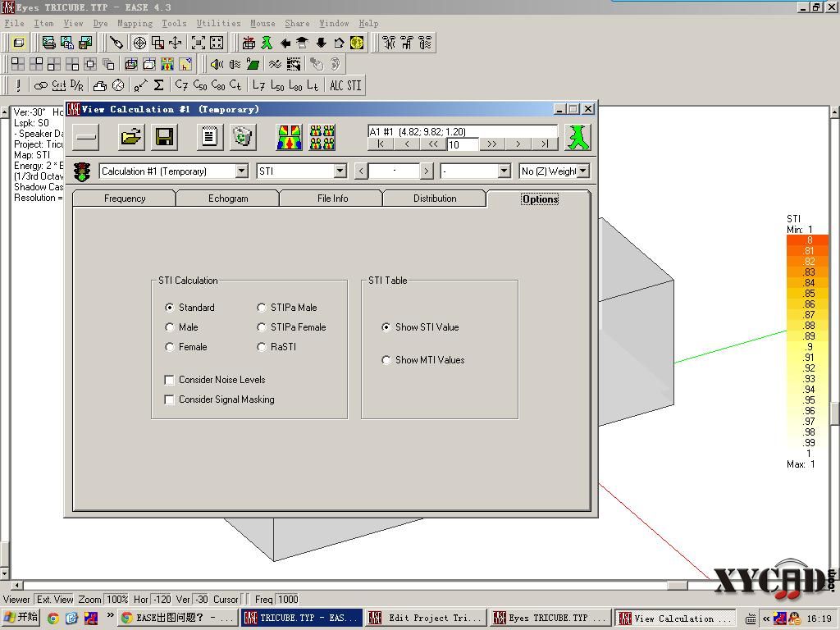Open the Utilities menu
This screenshot has width=840, height=630.
218,23
